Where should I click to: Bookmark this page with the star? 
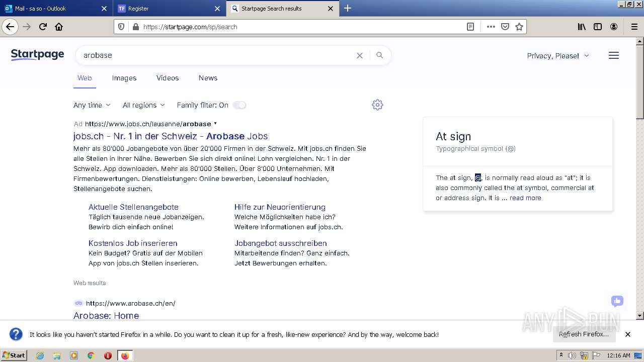(519, 27)
